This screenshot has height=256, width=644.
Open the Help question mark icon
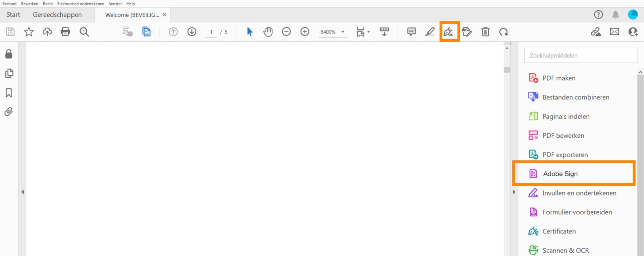tap(598, 14)
